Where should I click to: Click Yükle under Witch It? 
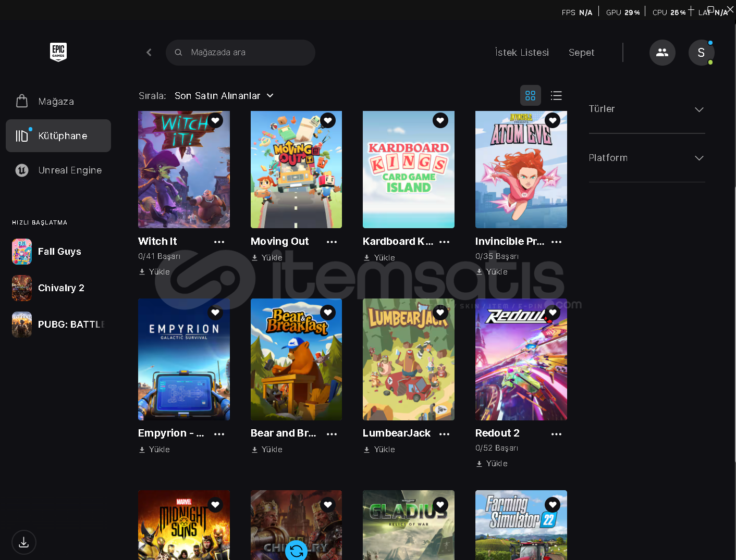[154, 272]
